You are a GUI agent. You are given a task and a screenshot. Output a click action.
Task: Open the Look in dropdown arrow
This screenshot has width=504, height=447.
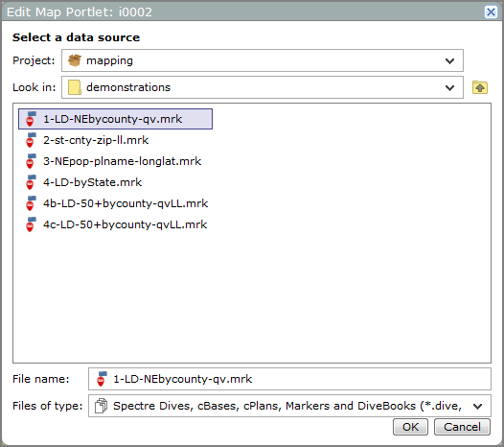point(449,87)
